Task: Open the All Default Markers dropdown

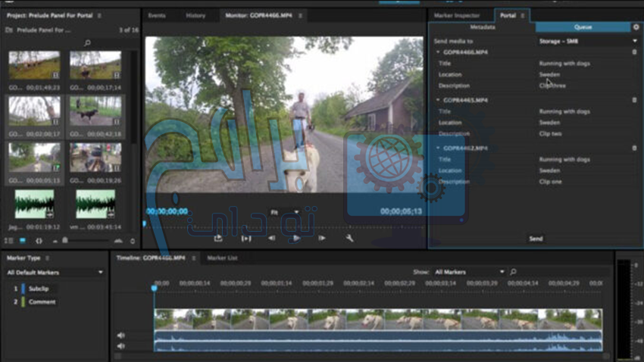Action: (x=55, y=272)
